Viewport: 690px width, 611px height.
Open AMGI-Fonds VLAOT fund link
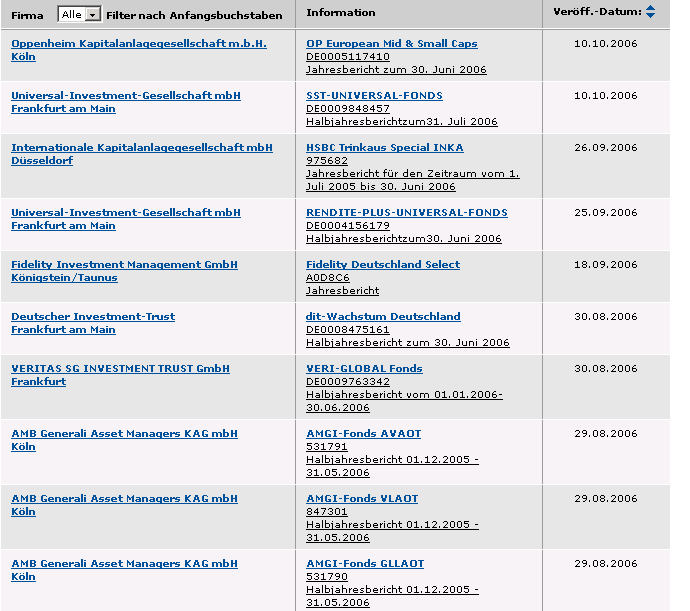pos(362,499)
